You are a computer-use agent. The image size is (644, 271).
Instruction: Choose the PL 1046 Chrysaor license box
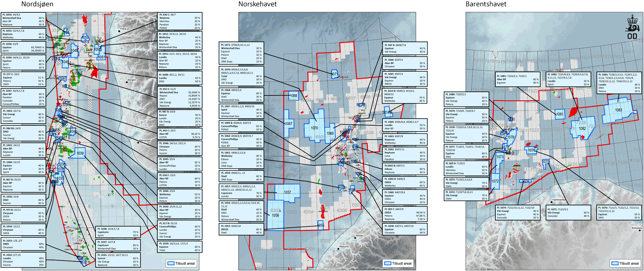[x=180, y=148]
